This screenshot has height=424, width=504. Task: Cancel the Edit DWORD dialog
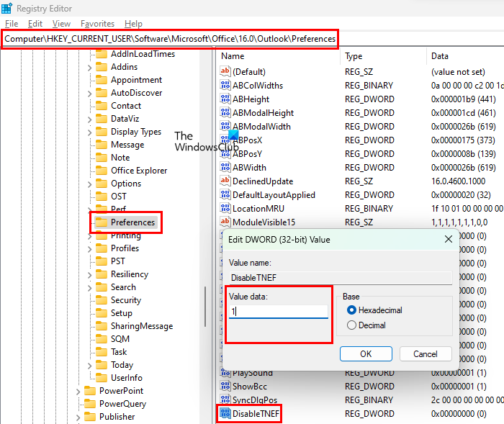[426, 353]
